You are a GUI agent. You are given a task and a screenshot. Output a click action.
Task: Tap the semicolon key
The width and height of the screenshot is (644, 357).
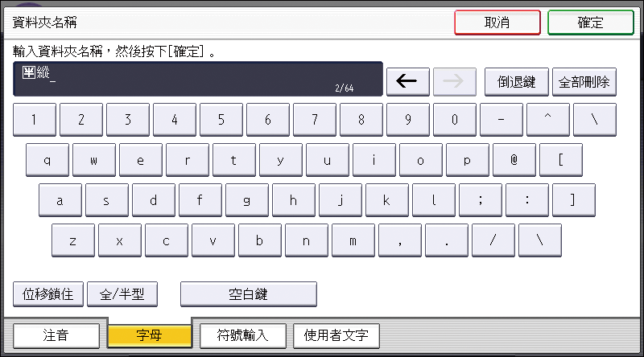click(480, 200)
